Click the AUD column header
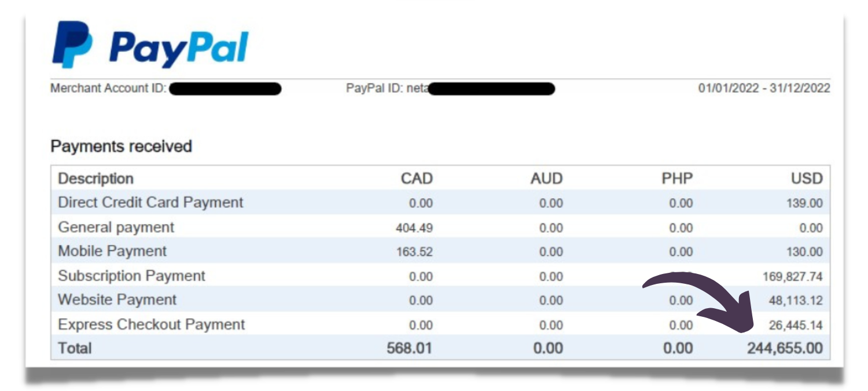 547,178
